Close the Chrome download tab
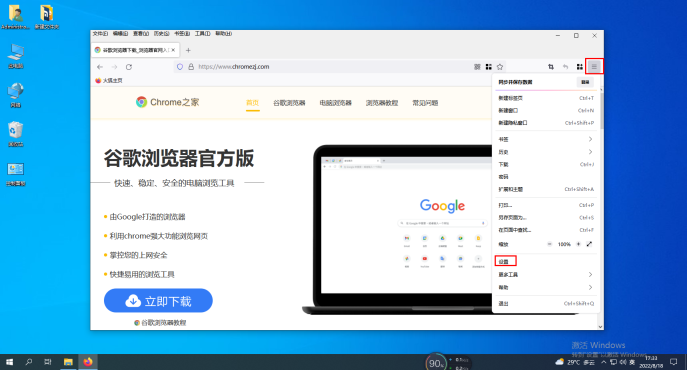 point(173,50)
